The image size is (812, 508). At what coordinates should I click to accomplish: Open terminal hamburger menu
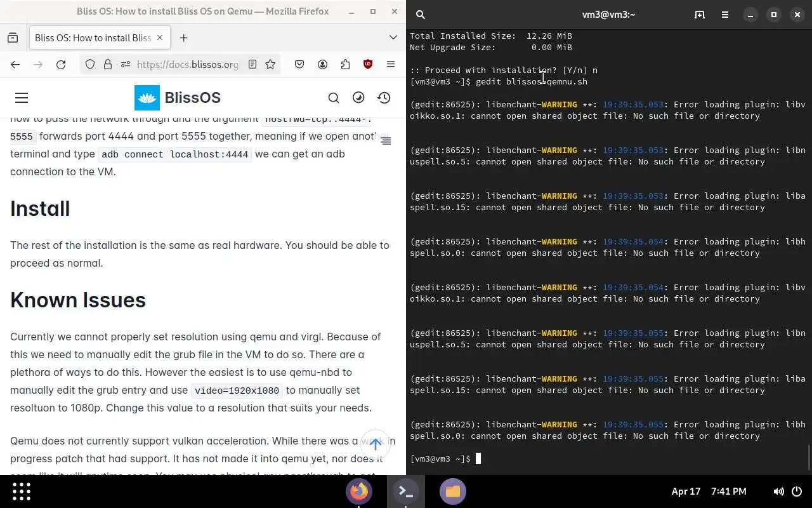(x=725, y=15)
